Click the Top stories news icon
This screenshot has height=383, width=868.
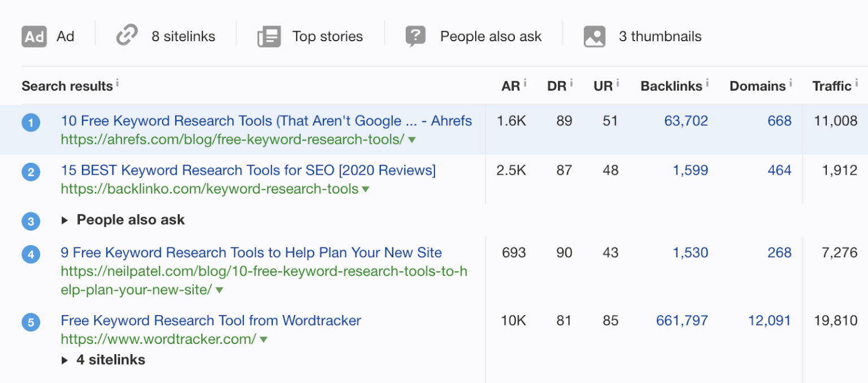coord(268,35)
